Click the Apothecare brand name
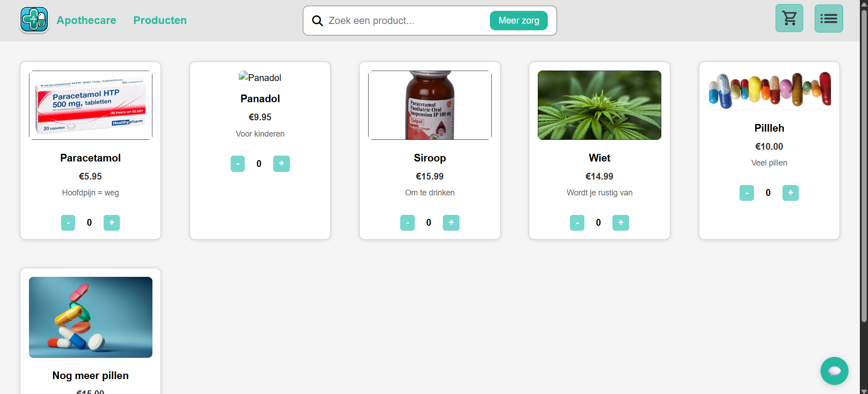The height and width of the screenshot is (394, 868). (x=86, y=20)
